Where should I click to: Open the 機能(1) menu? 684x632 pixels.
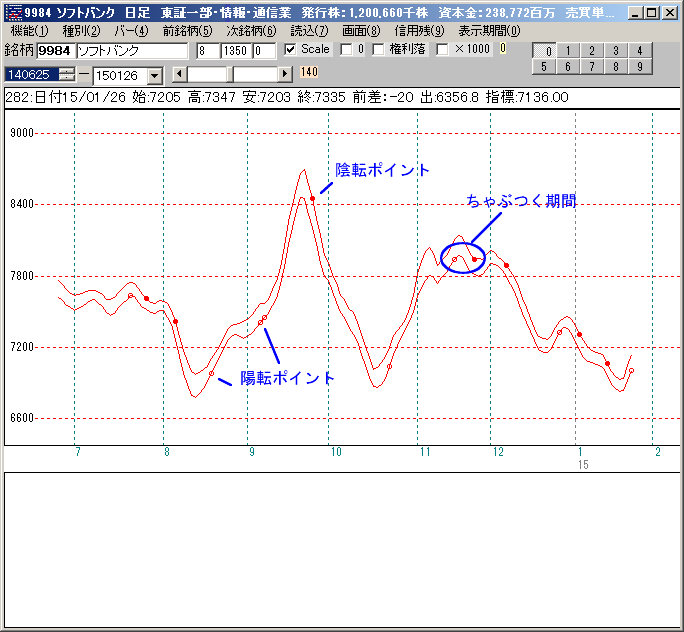click(x=30, y=31)
